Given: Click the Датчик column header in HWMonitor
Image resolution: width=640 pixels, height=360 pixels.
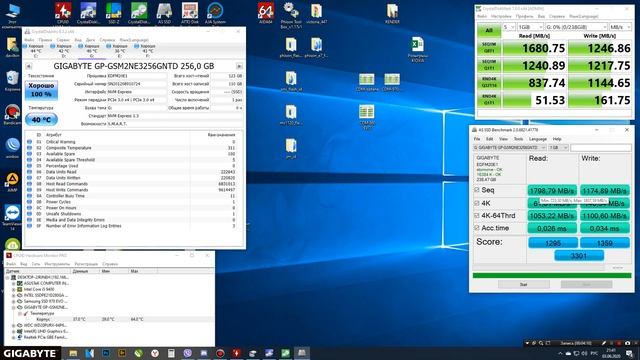Looking at the screenshot, I should [x=38, y=271].
